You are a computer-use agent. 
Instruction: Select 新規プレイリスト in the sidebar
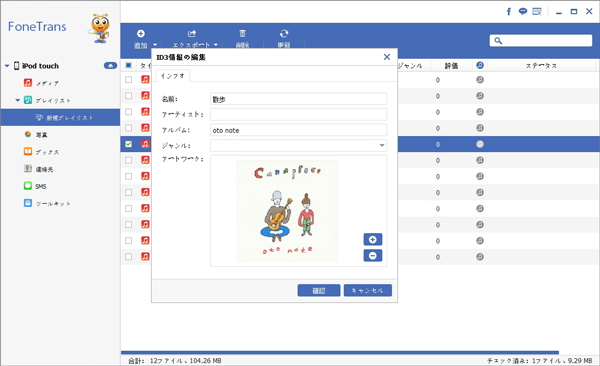click(60, 118)
